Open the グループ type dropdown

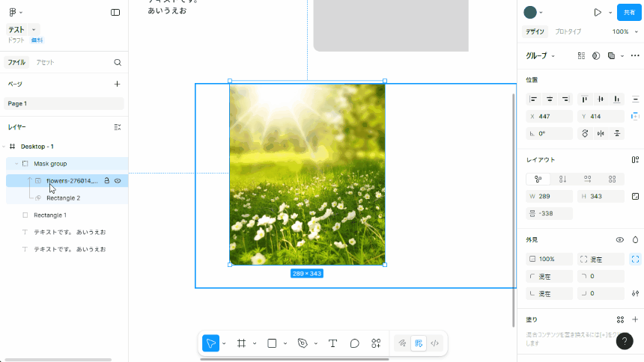[x=541, y=56]
